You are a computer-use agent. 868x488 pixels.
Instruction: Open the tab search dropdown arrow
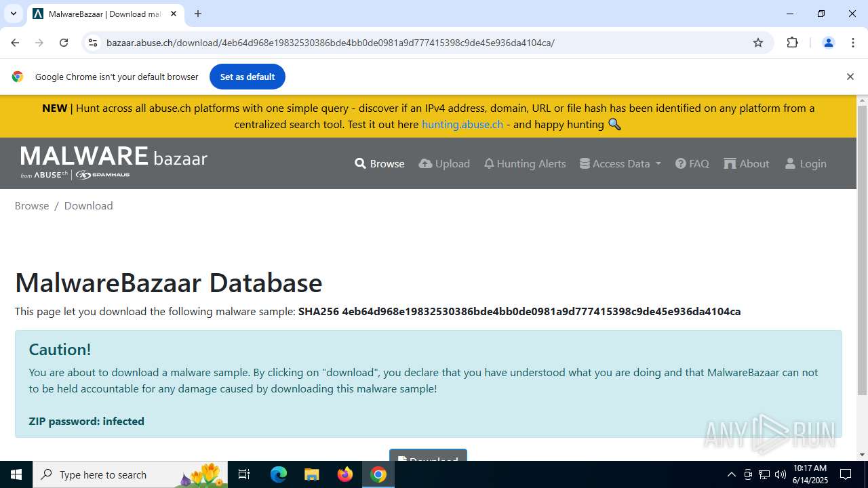[x=13, y=14]
